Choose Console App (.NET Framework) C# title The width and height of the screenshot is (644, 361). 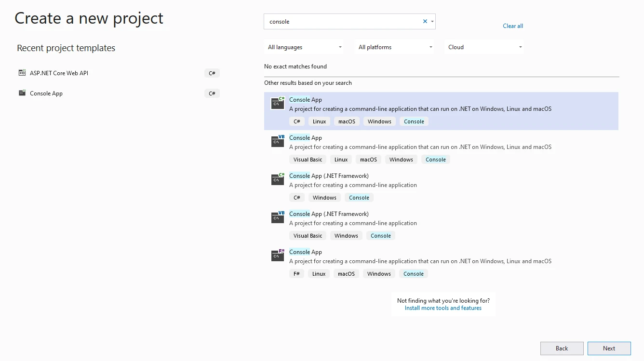click(x=329, y=176)
